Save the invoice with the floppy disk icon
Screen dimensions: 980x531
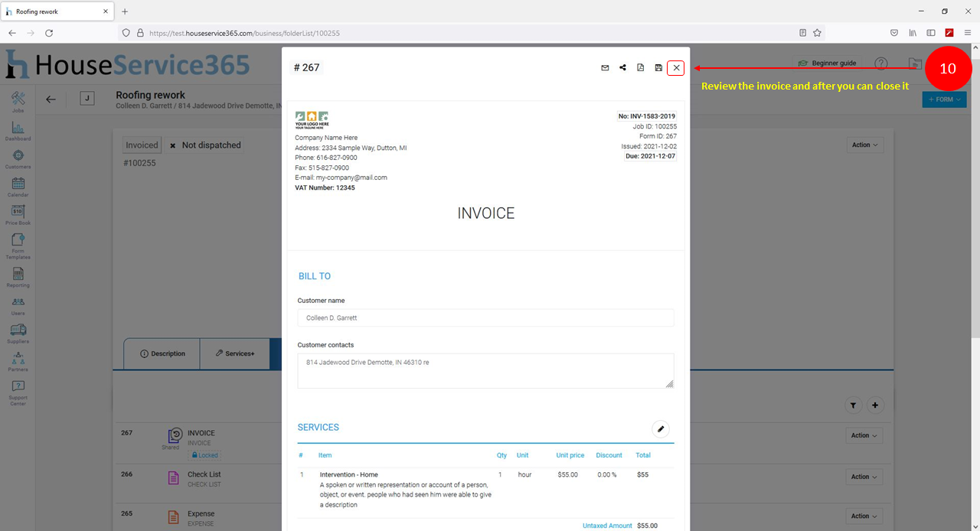[x=658, y=68]
